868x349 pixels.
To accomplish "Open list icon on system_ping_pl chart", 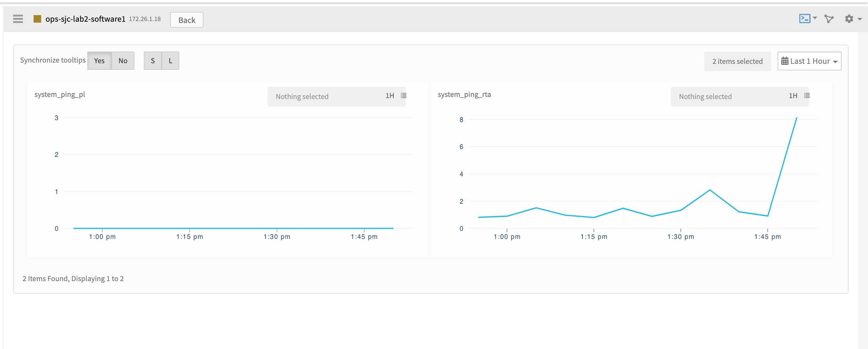I will [403, 96].
